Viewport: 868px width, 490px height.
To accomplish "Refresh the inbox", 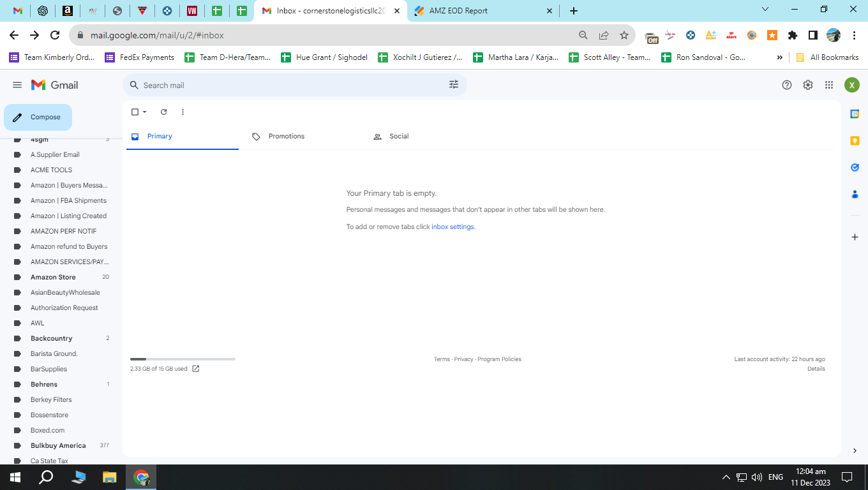I will coord(163,112).
